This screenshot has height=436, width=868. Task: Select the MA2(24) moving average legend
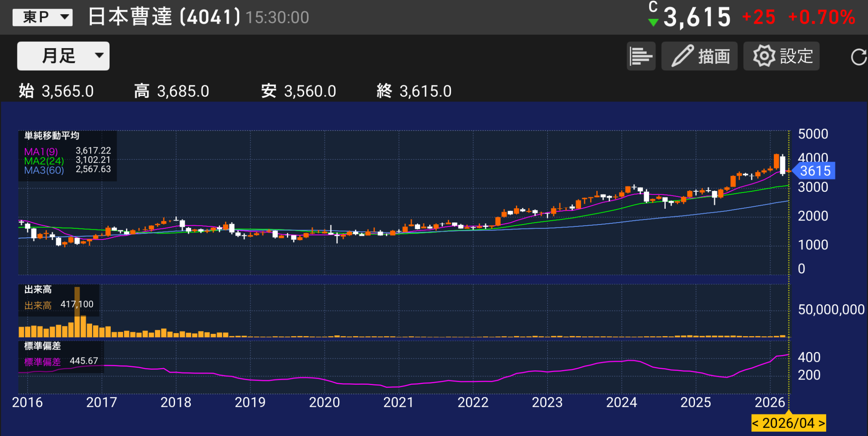pos(44,161)
